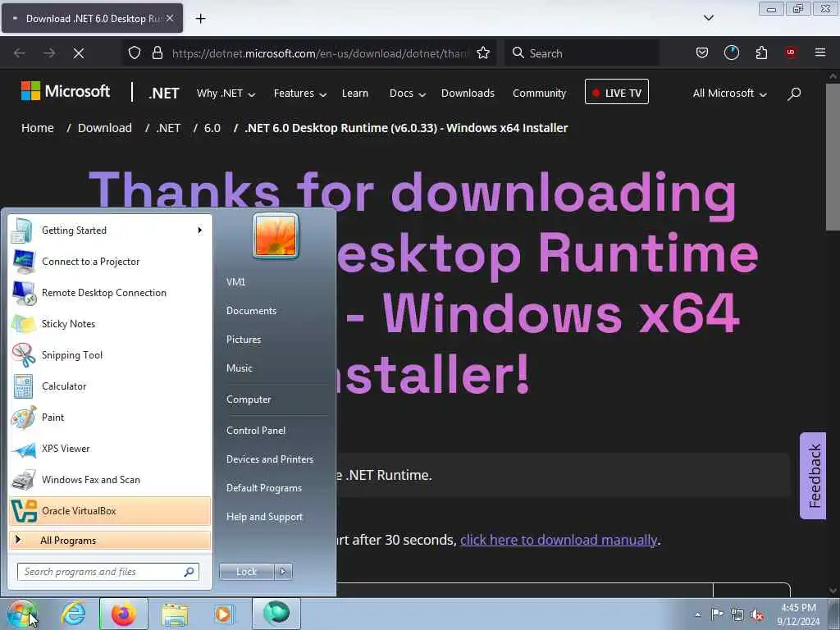
Task: Go to the 6.0 breadcrumb link
Action: [x=212, y=128]
